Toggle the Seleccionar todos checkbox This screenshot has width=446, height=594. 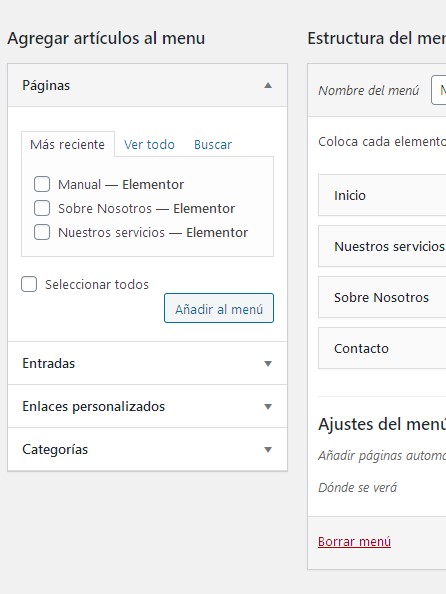click(x=29, y=284)
